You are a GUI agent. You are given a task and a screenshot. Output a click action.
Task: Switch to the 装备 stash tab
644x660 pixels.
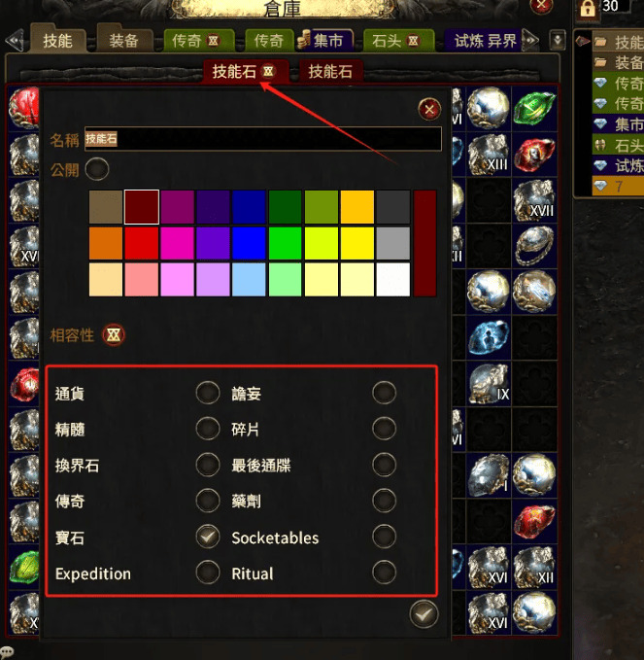coord(124,41)
